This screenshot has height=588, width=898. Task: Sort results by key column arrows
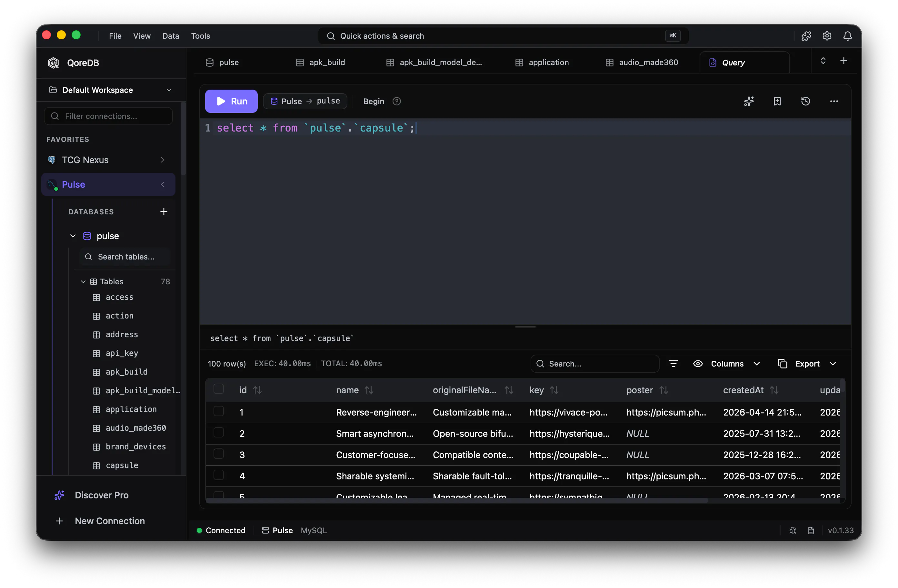tap(554, 390)
